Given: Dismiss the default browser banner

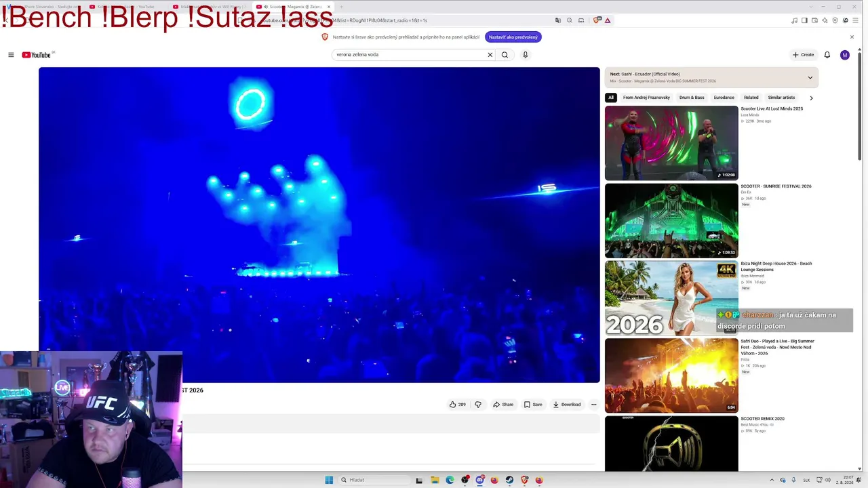Looking at the screenshot, I should [852, 37].
